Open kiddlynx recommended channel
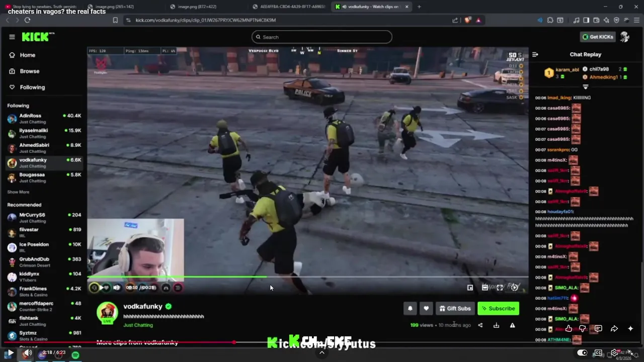The height and width of the screenshot is (362, 644). 44,277
